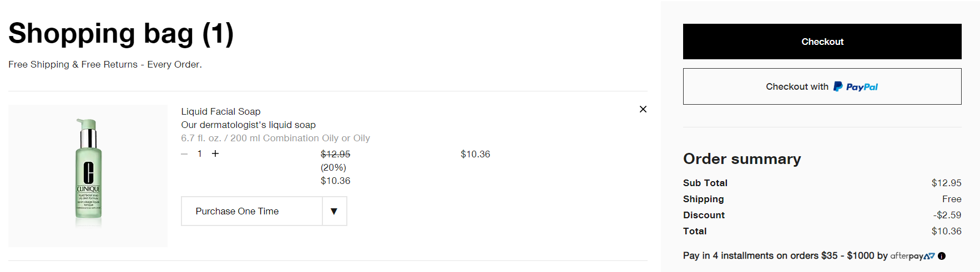The image size is (980, 272).
Task: Click the afterpay logo
Action: click(x=912, y=256)
